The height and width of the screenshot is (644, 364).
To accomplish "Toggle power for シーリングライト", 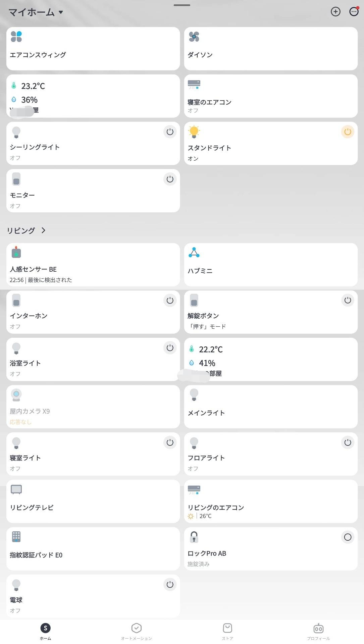I will [x=170, y=132].
